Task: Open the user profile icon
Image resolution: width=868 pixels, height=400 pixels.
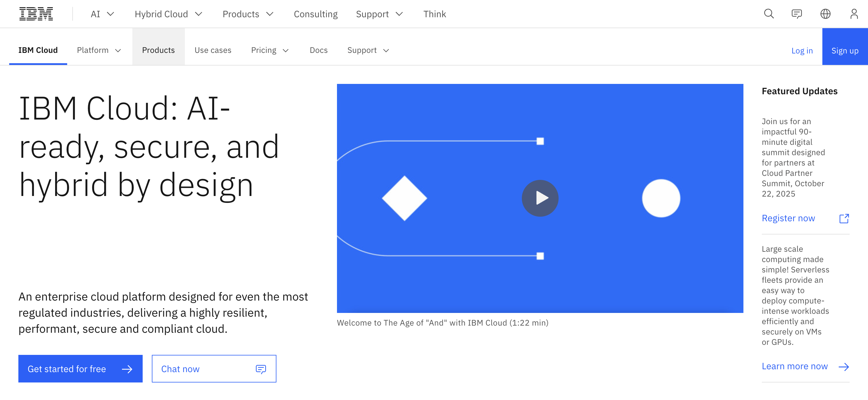Action: click(854, 14)
